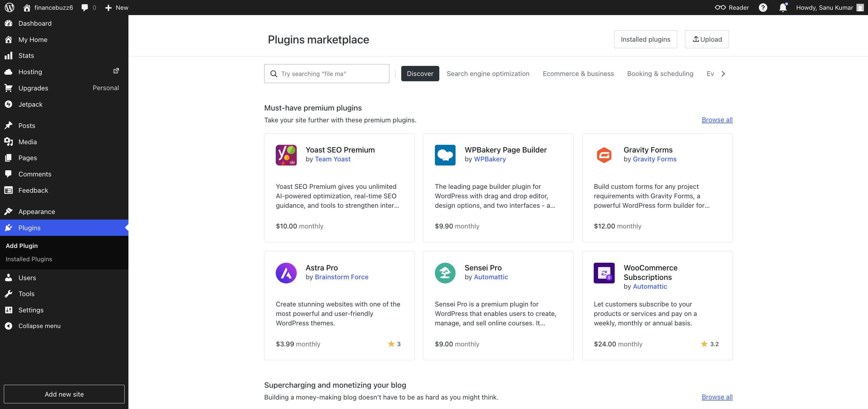
Task: Open the Plugins menu item
Action: point(64,228)
